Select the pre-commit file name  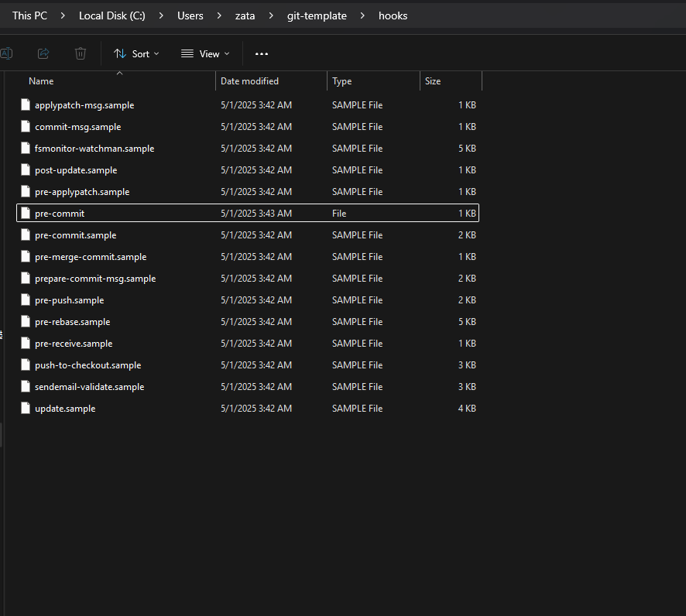60,214
